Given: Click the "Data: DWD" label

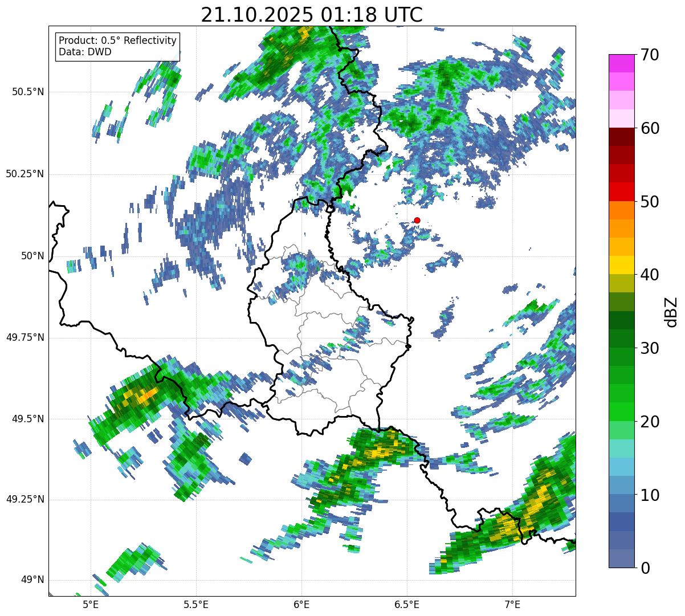Looking at the screenshot, I should pos(85,52).
